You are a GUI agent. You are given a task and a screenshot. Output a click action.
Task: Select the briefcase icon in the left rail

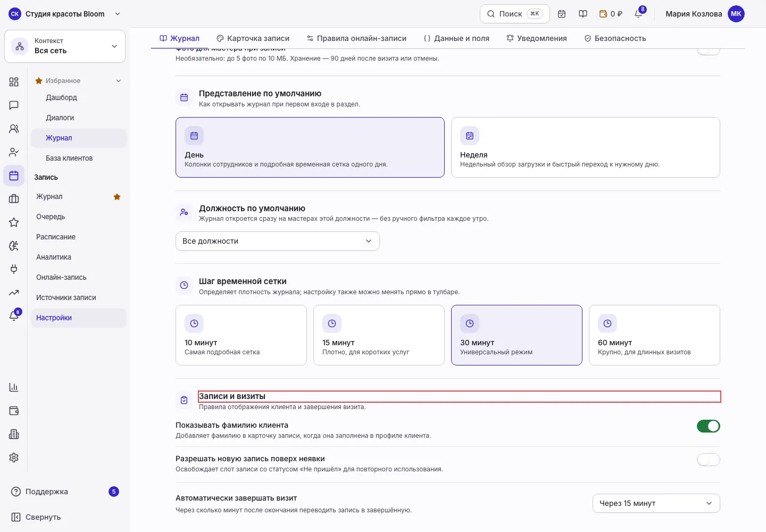point(14,199)
